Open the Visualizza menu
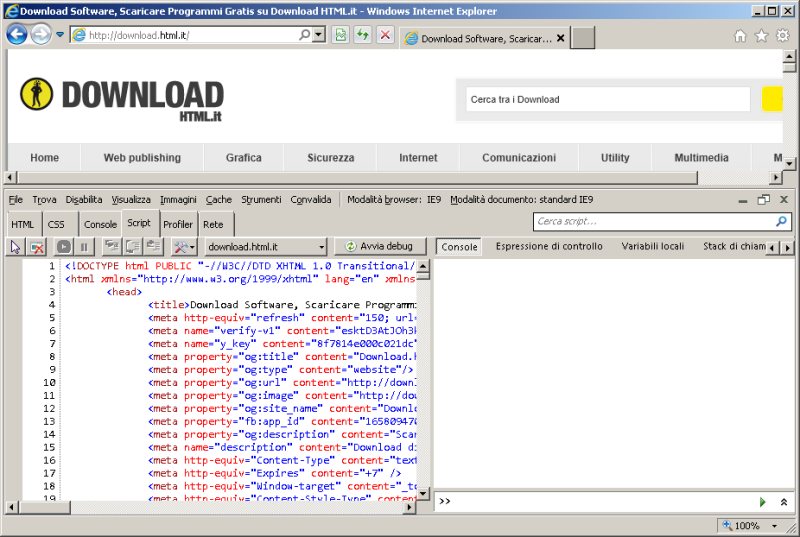Image resolution: width=800 pixels, height=537 pixels. coord(131,199)
